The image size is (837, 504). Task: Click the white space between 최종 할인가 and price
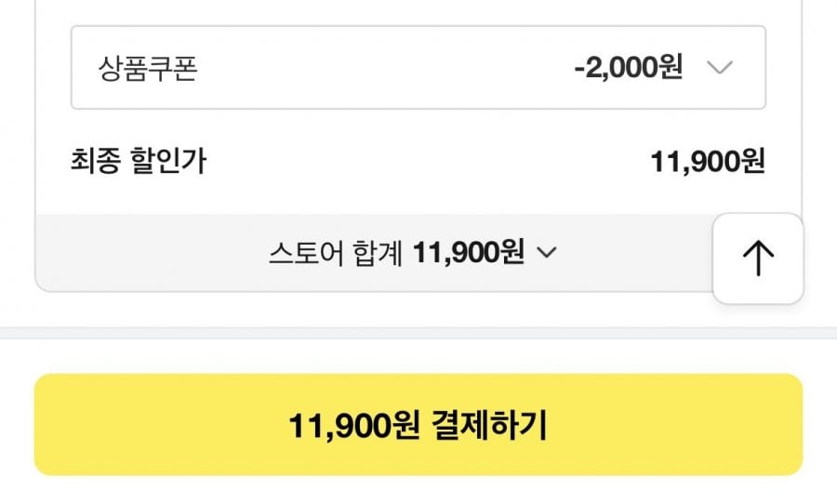pyautogui.click(x=418, y=162)
